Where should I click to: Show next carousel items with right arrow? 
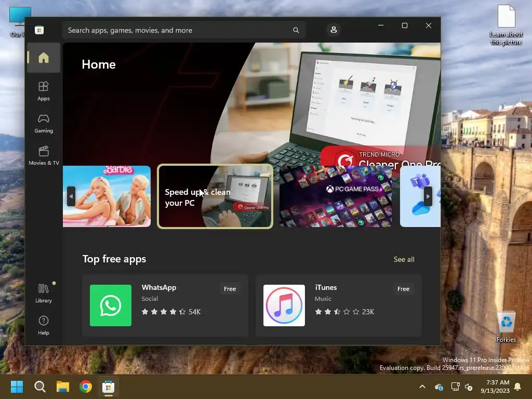tap(428, 196)
